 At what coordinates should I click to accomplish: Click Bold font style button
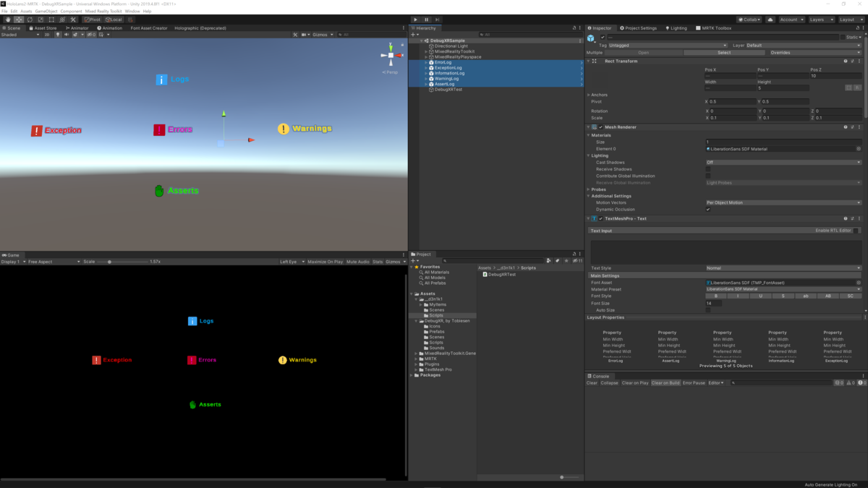point(716,296)
